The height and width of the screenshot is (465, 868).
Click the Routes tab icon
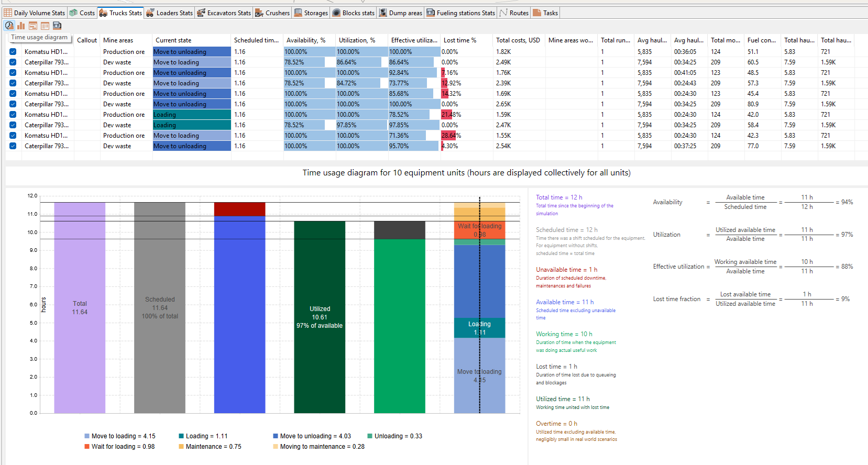click(x=503, y=13)
